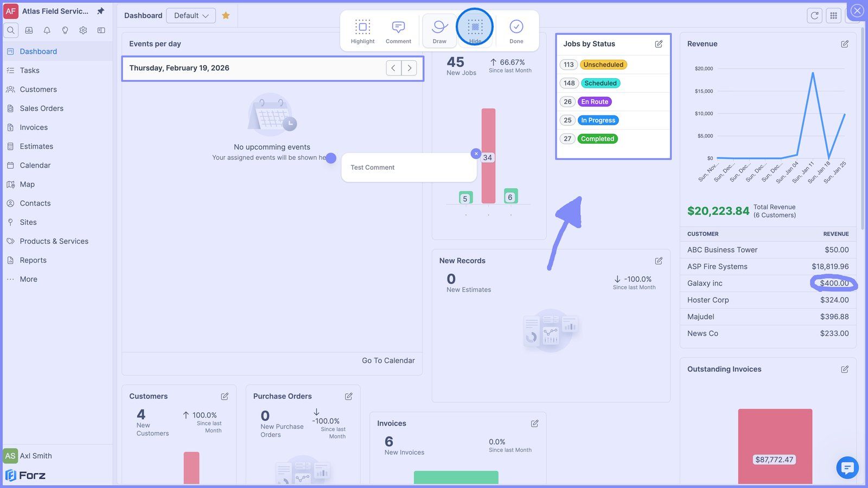868x488 pixels.
Task: Expand the More menu in sidebar
Action: coord(29,279)
